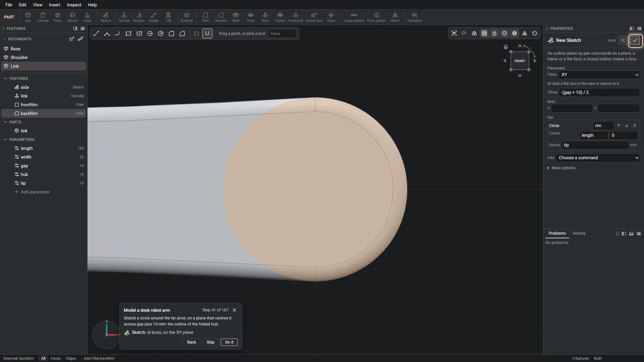Select the Shoulder document
The image size is (644, 362).
[x=44, y=57]
